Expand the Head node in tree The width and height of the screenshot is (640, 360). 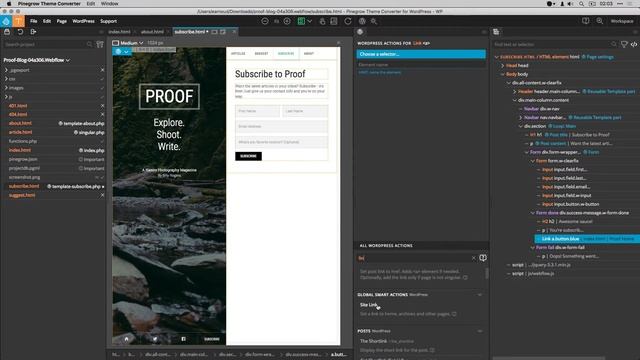(x=502, y=66)
